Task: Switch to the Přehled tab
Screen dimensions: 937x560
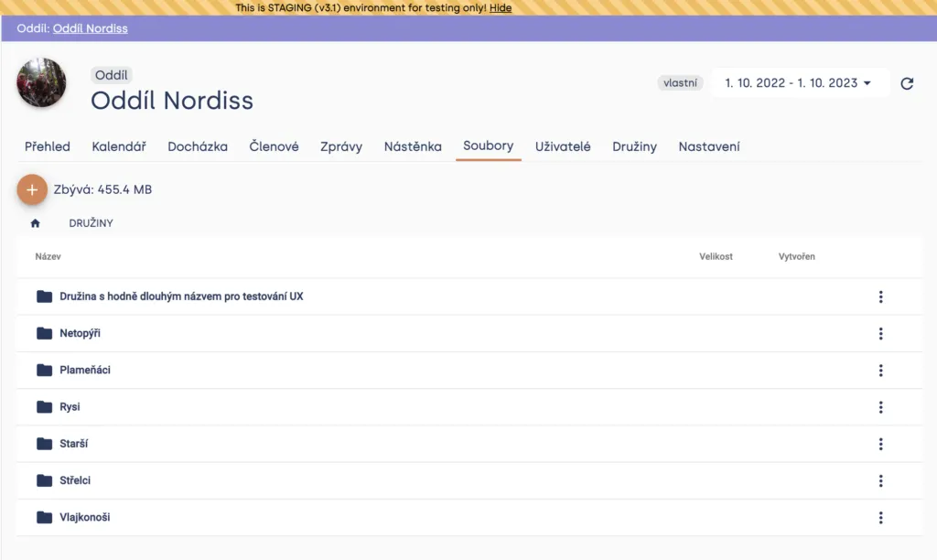Action: [48, 146]
